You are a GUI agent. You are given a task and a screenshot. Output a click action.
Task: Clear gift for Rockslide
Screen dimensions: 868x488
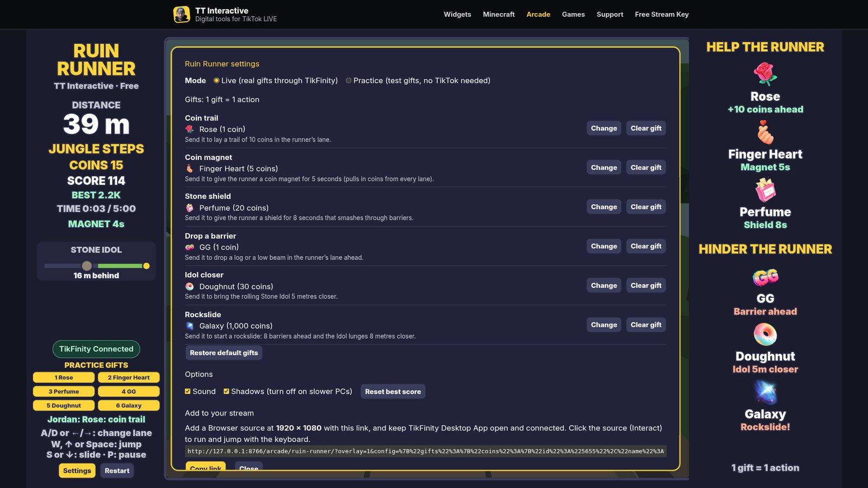tap(646, 325)
